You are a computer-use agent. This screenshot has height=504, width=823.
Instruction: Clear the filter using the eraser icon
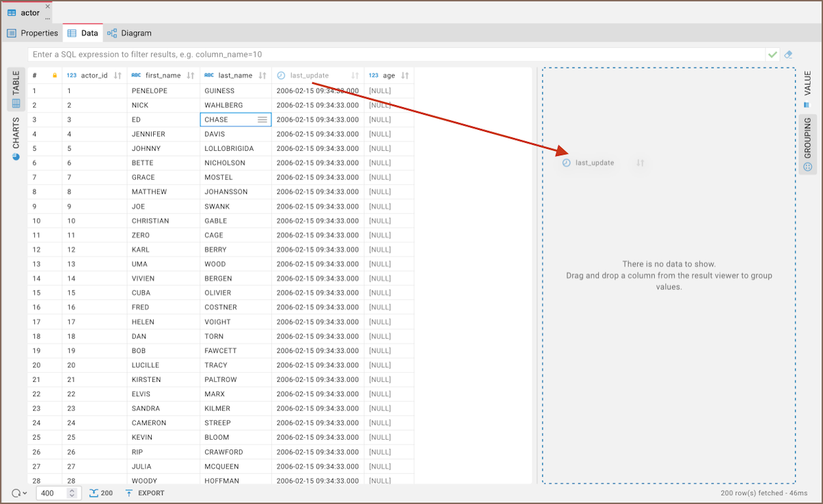pyautogui.click(x=788, y=55)
